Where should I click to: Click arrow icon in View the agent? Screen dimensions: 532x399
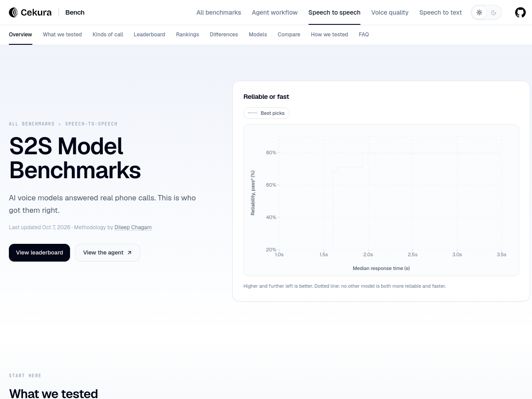[x=129, y=253]
